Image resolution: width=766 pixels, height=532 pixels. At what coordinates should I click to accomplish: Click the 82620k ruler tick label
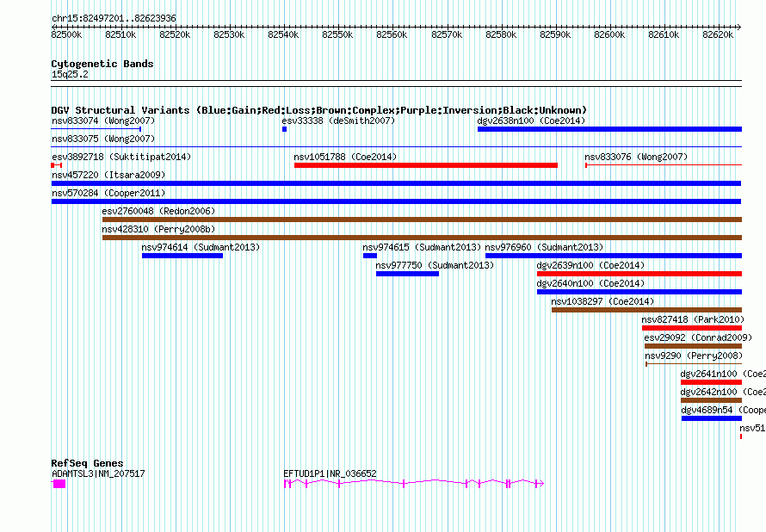[718, 34]
